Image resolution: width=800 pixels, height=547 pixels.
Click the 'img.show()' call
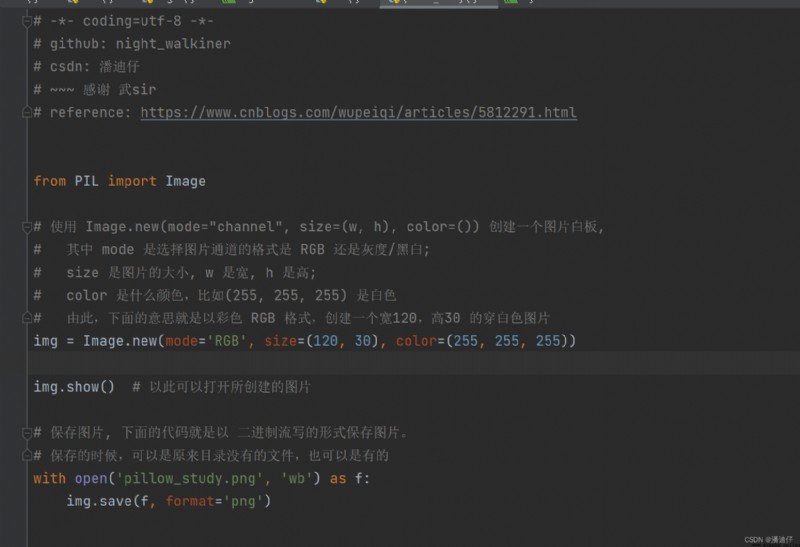pos(74,387)
